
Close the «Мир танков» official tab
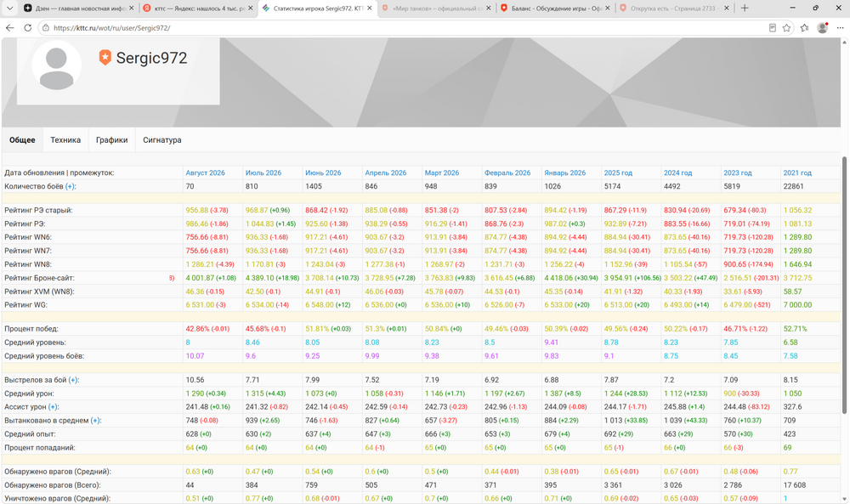pos(489,8)
